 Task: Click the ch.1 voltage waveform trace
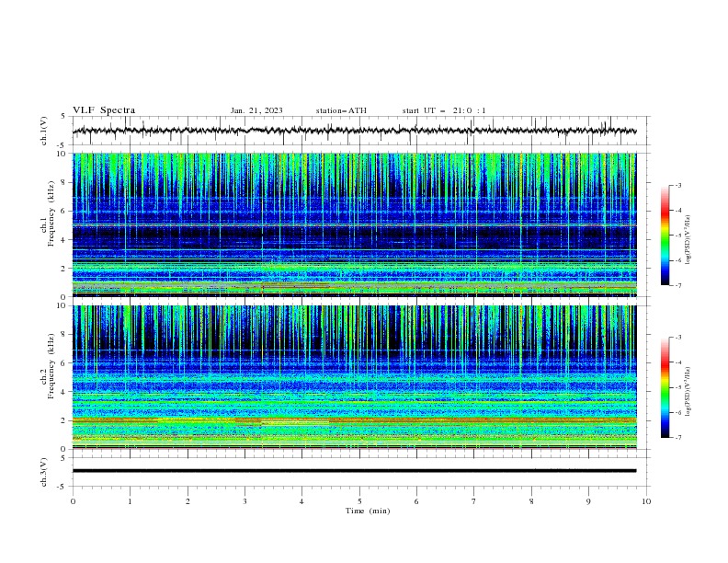(x=354, y=131)
